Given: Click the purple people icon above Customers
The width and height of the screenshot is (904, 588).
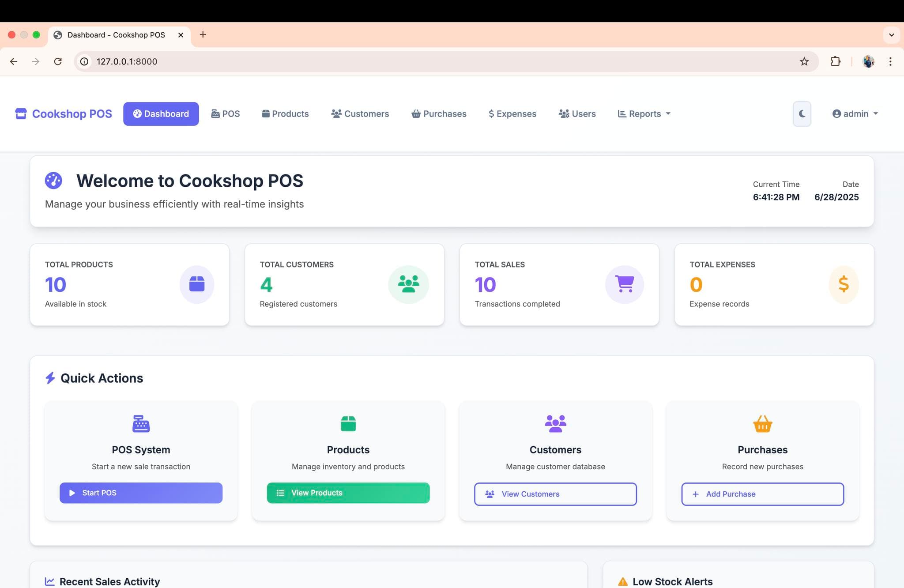Looking at the screenshot, I should pyautogui.click(x=555, y=424).
